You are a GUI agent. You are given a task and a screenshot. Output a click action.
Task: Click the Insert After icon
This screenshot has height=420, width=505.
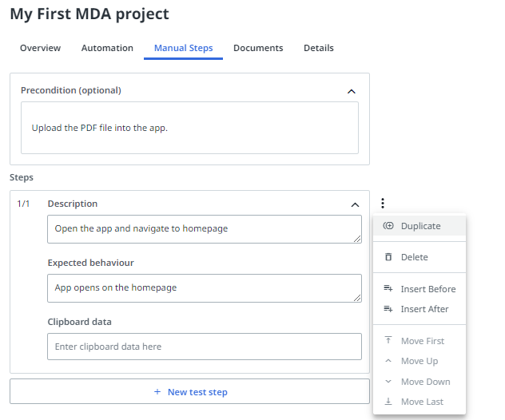[x=388, y=309]
